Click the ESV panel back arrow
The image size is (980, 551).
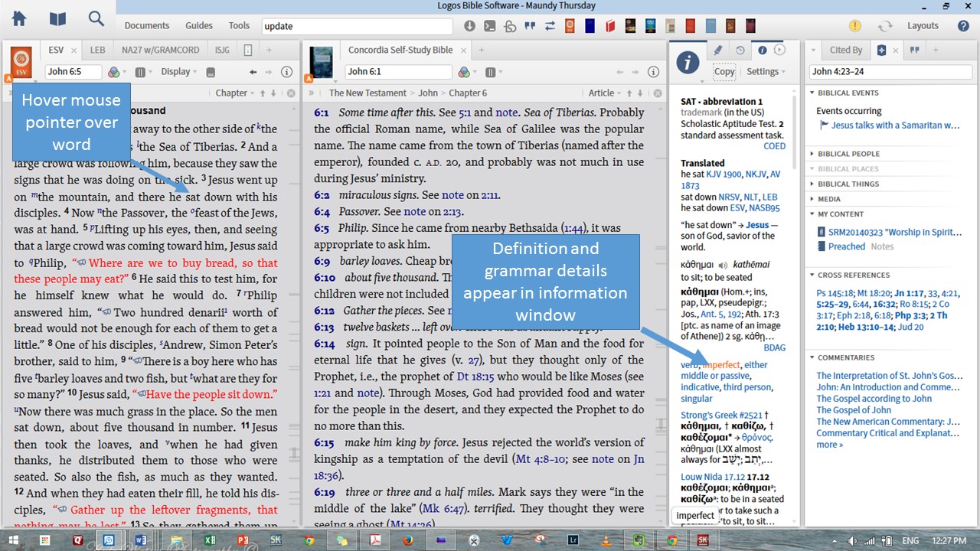253,72
